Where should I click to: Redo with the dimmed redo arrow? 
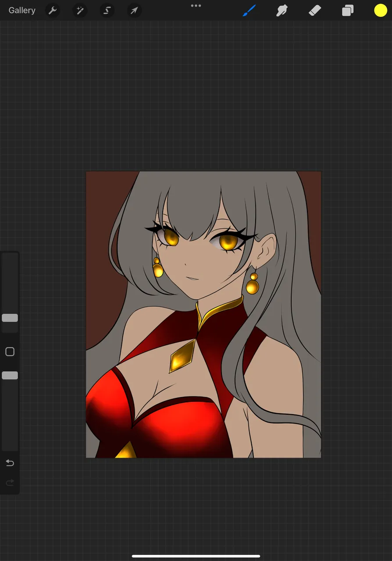pyautogui.click(x=10, y=483)
